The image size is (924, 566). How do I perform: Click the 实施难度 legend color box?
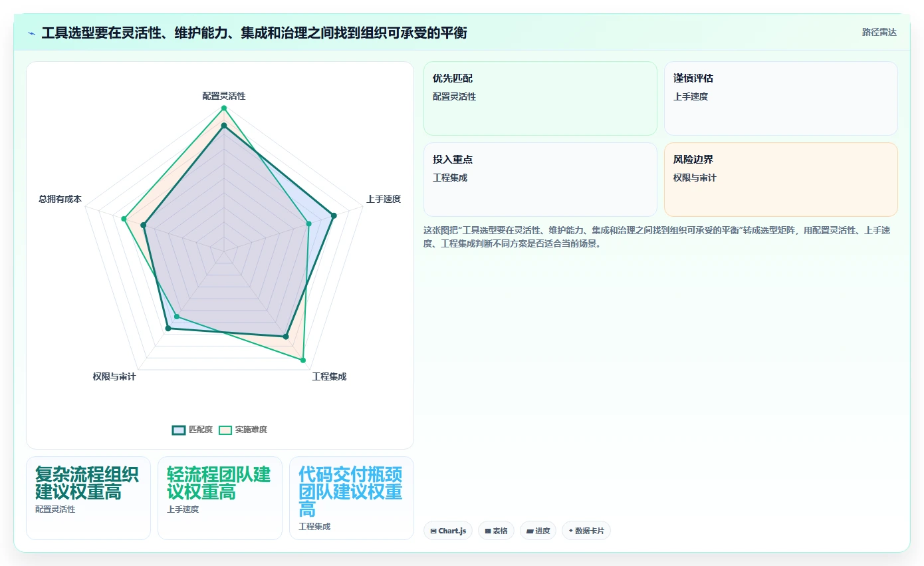tap(226, 430)
